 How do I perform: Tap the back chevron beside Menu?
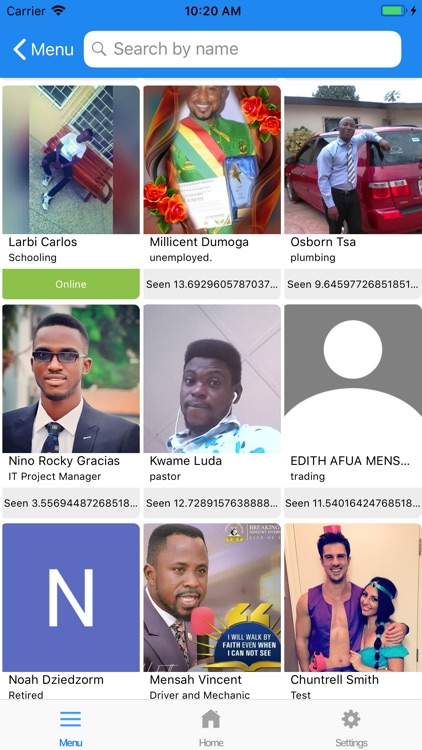pos(20,49)
